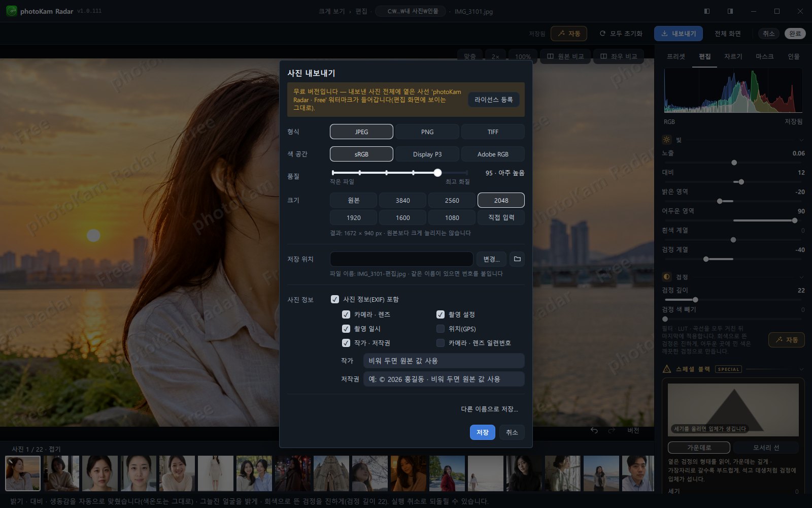Click the warning triangle icon beside 스페셜 블랙

667,369
